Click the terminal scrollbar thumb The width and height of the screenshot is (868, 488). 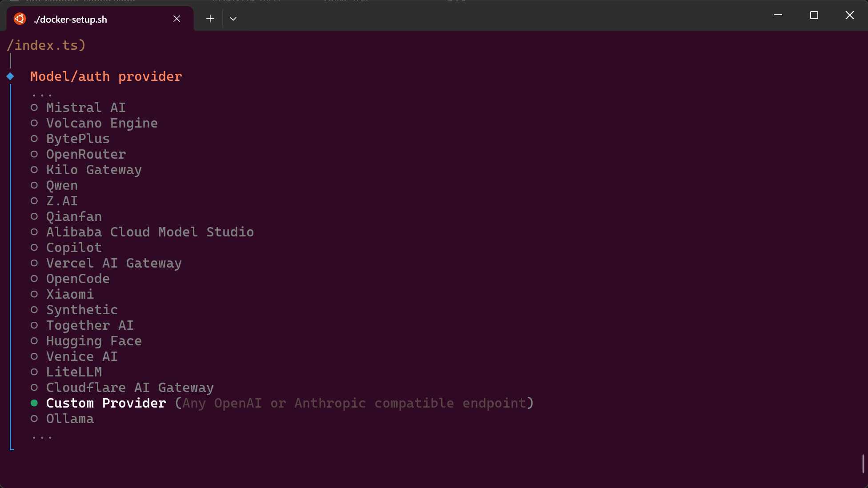point(863,464)
